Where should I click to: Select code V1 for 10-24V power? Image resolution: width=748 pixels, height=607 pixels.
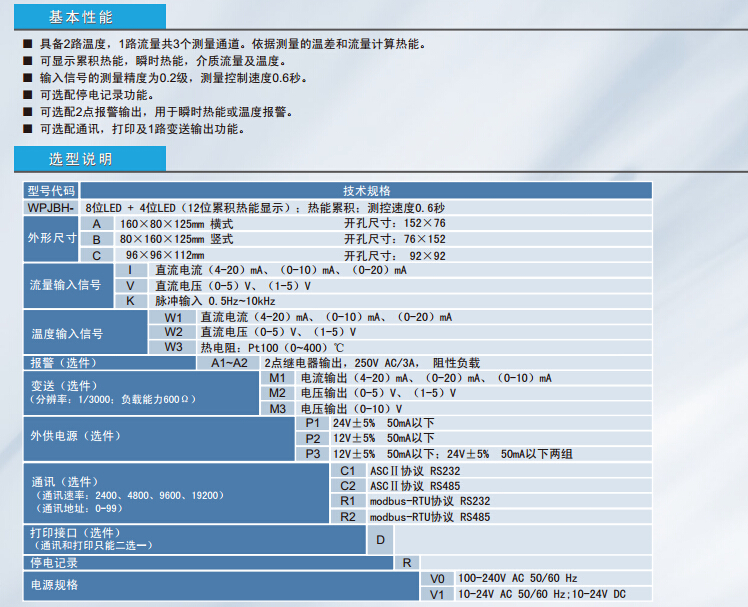[436, 595]
